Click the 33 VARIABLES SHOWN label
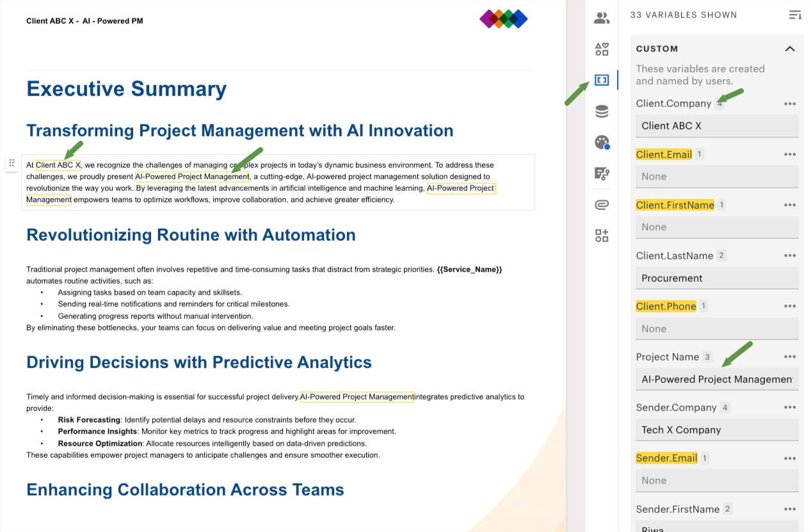This screenshot has height=532, width=811. click(x=684, y=15)
